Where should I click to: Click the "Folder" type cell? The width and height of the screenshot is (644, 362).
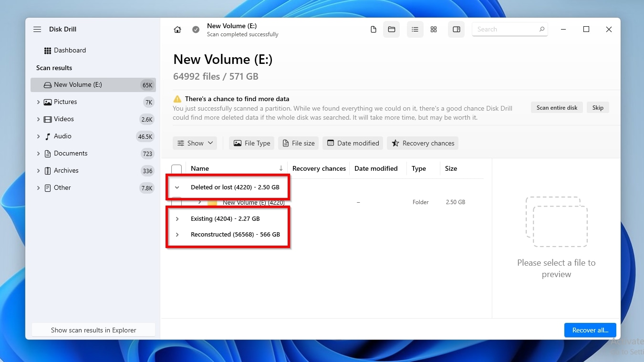point(421,202)
